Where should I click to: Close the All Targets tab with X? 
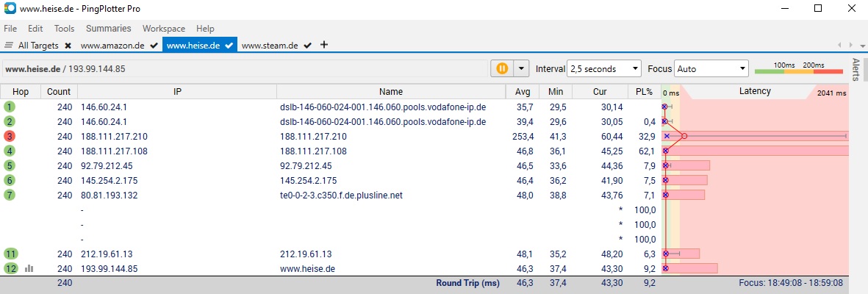(68, 46)
